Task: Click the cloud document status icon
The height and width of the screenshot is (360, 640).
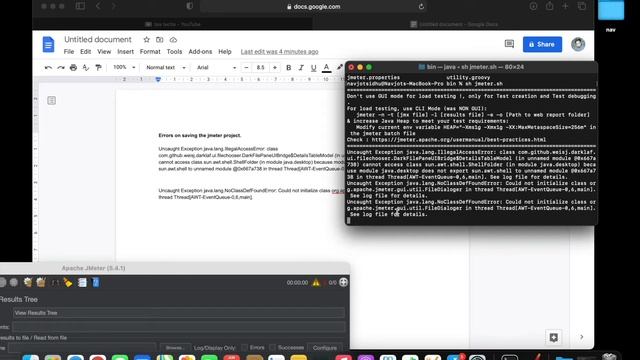Action: [173, 40]
